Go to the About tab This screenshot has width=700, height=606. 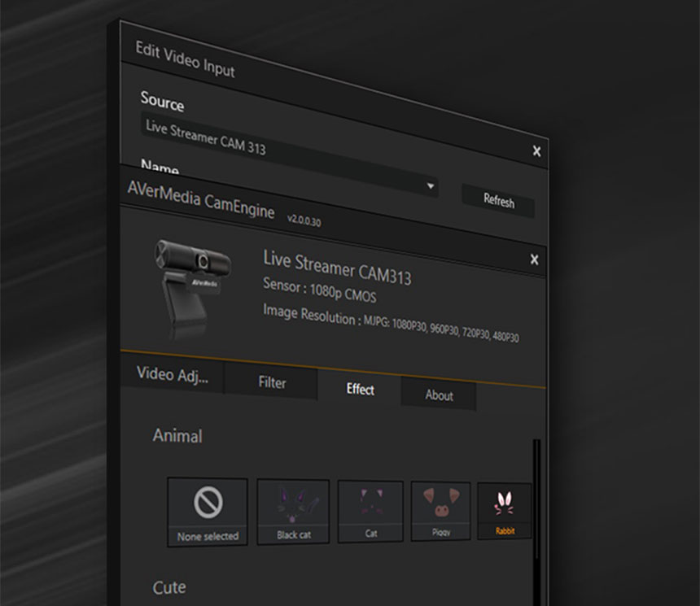point(439,395)
